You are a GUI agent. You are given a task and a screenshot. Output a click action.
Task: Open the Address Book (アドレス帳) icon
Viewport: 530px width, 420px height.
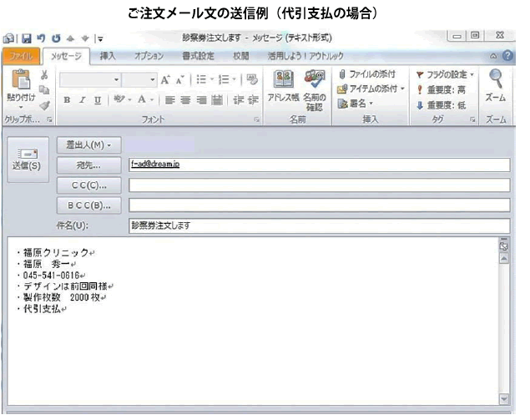tap(283, 87)
